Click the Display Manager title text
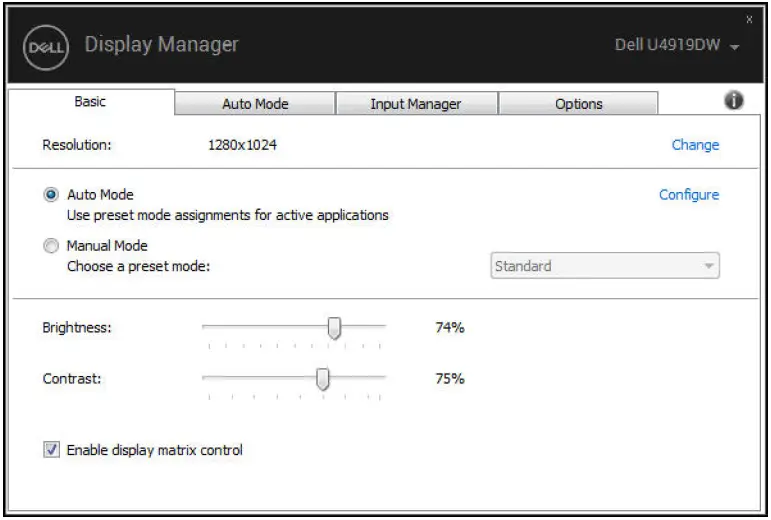 [x=161, y=45]
